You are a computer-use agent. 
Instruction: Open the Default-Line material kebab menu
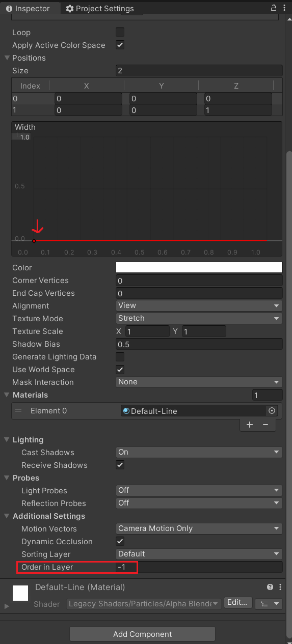click(x=280, y=587)
